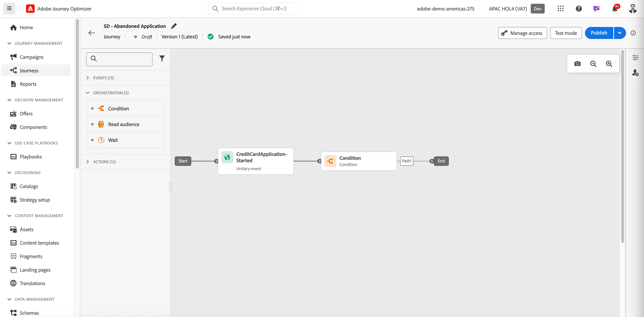The image size is (644, 317).
Task: Zoom out of the journey canvas
Action: [593, 64]
